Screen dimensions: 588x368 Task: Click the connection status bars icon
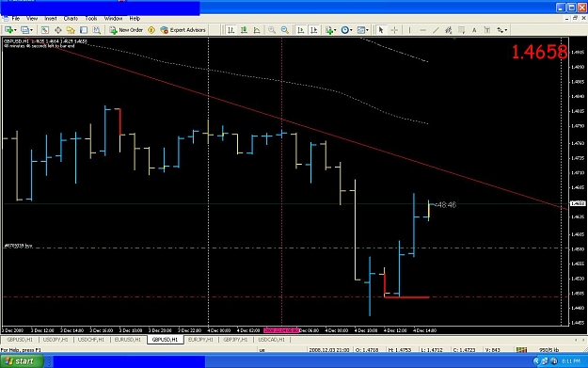pos(521,349)
